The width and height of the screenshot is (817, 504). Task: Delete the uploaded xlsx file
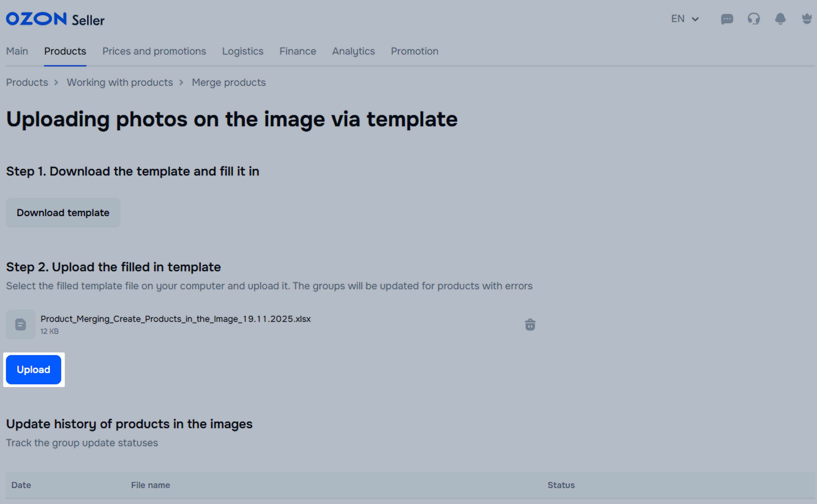(530, 324)
